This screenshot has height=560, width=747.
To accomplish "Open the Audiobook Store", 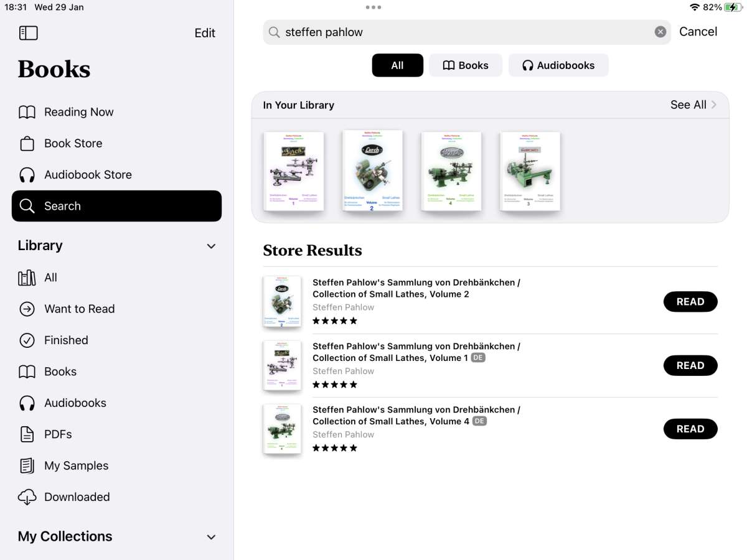I will [116, 175].
